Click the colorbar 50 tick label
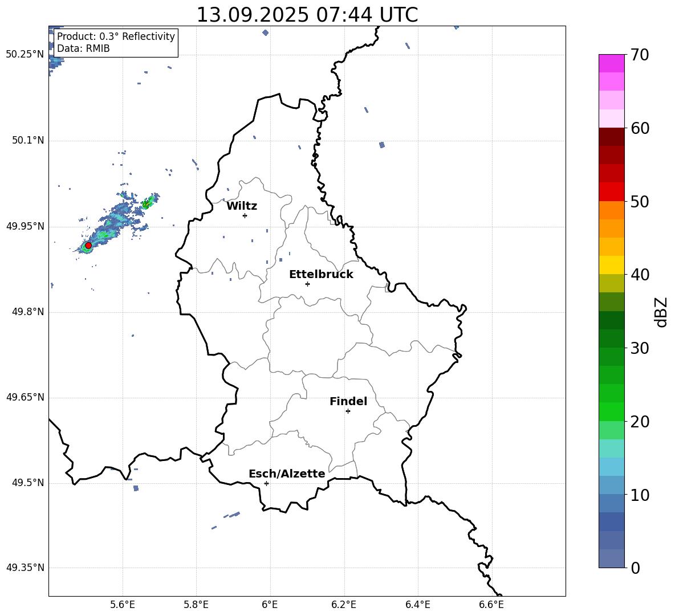Image resolution: width=675 pixels, height=616 pixels. pyautogui.click(x=640, y=201)
